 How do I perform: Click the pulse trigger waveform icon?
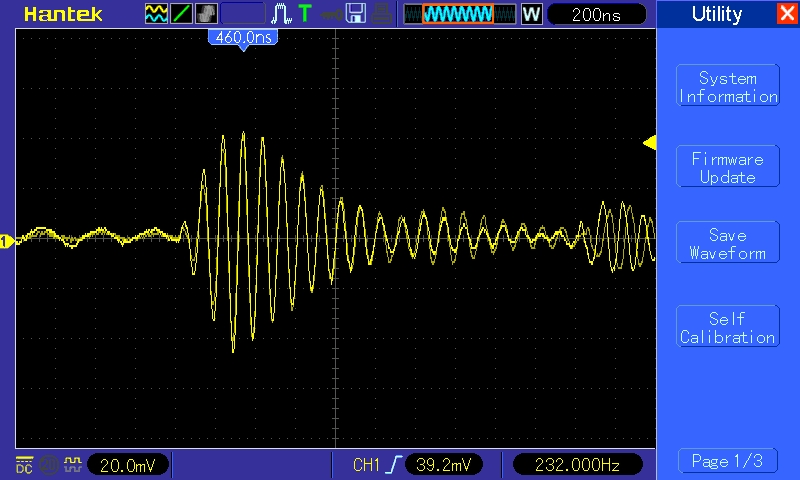pyautogui.click(x=281, y=14)
